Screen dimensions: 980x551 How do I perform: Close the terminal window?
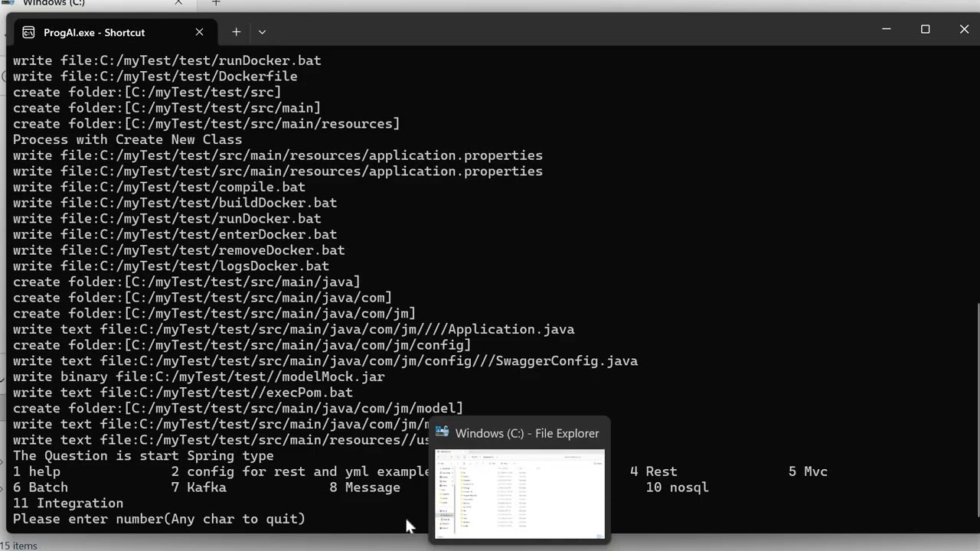coord(964,29)
